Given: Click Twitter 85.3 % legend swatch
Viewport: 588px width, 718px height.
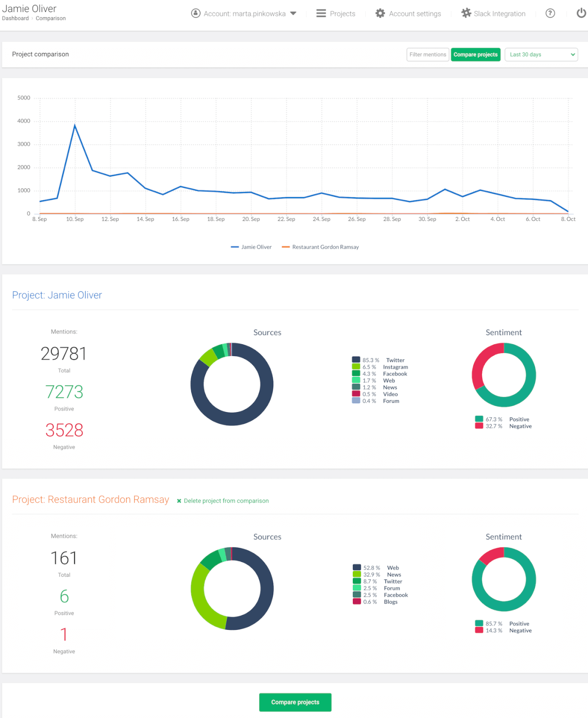Looking at the screenshot, I should (x=356, y=360).
